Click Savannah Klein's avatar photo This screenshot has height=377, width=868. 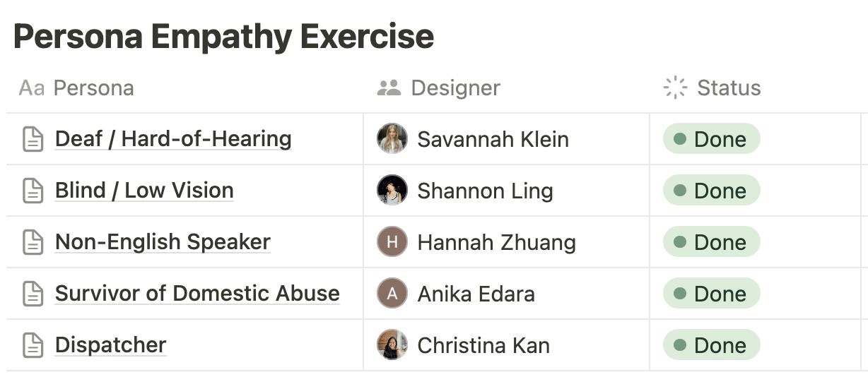tap(392, 139)
